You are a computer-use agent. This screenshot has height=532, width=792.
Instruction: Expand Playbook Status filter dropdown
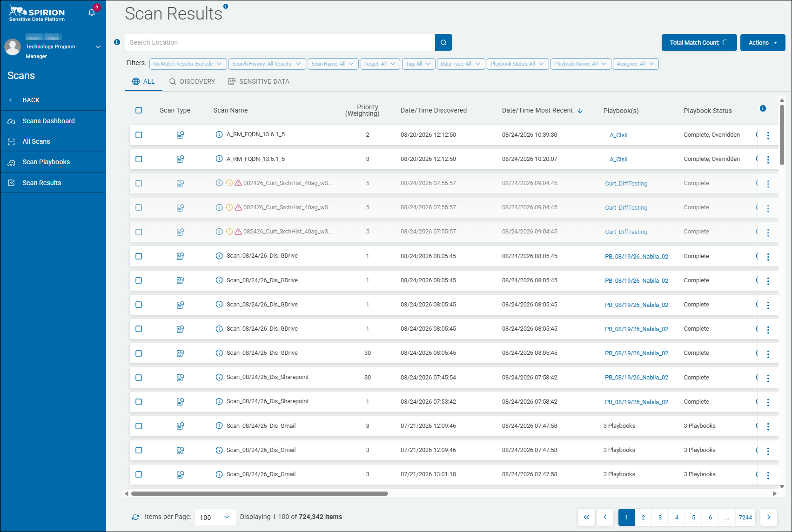pos(517,64)
